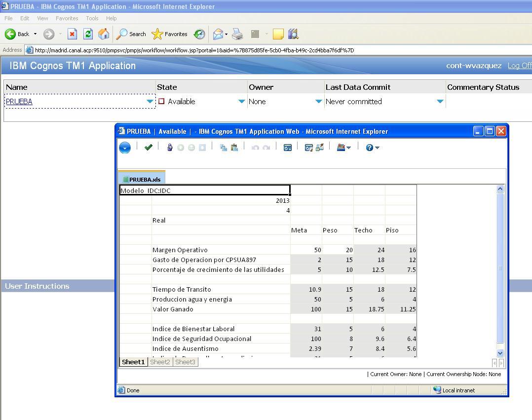Expand the Last Data Commit filter arrow
The image size is (532, 420).
tap(440, 102)
